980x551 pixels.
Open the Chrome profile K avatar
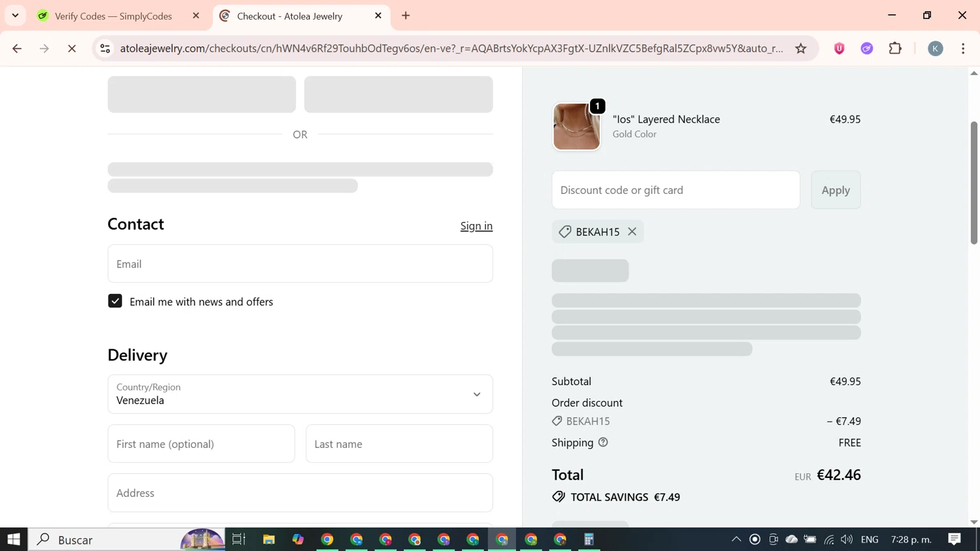pyautogui.click(x=936, y=48)
